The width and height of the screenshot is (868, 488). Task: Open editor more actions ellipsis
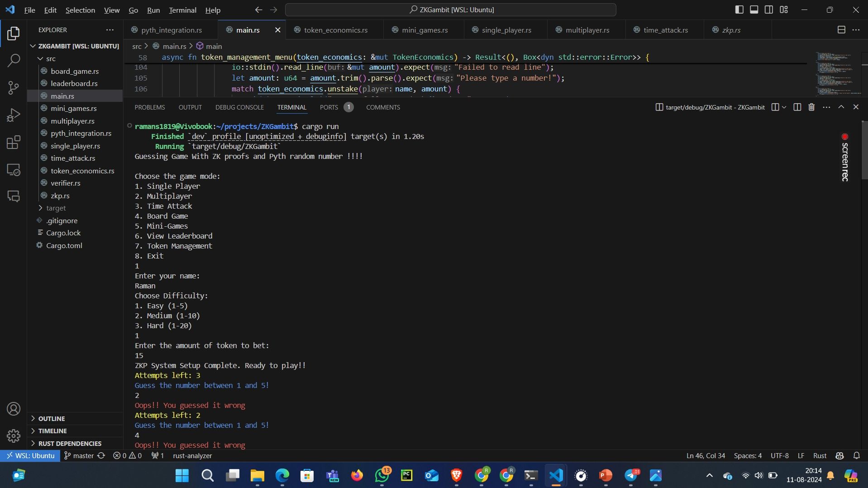[x=856, y=30]
